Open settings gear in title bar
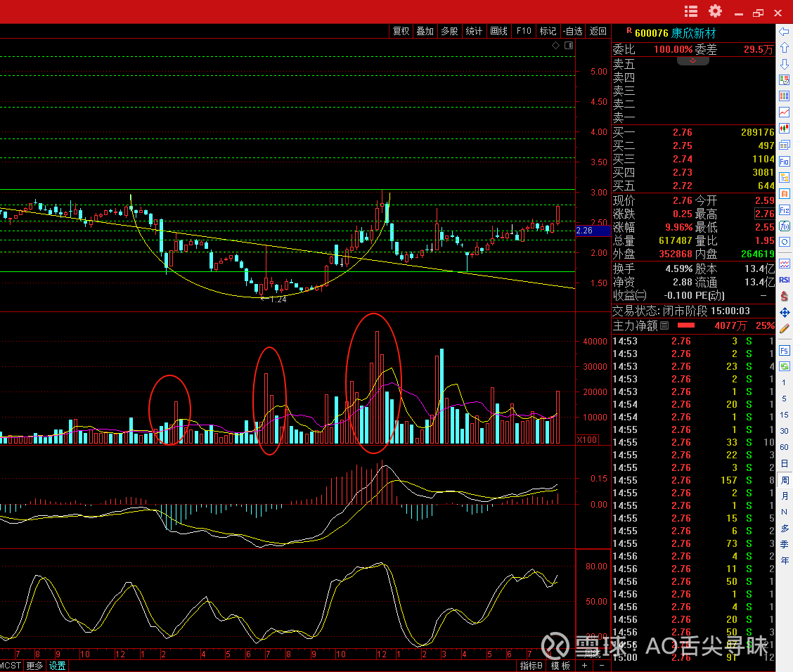This screenshot has height=672, width=793. (x=715, y=11)
